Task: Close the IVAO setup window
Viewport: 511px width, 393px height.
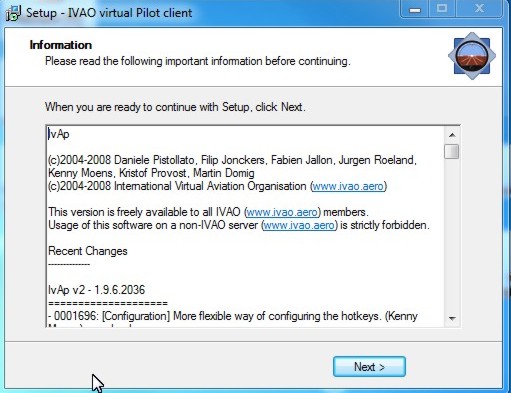Action: point(479,9)
